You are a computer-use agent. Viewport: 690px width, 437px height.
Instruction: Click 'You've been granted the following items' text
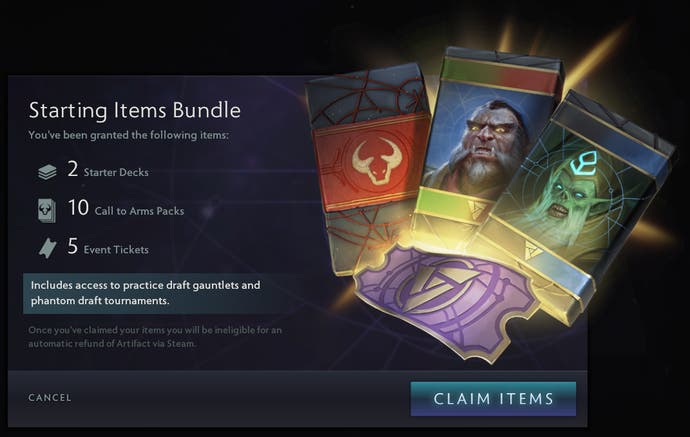coord(128,135)
